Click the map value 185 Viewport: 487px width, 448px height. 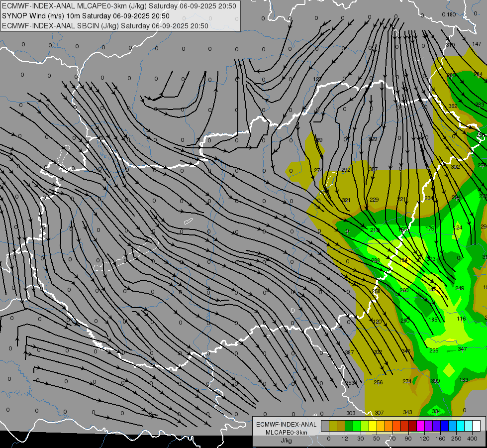tap(433, 320)
